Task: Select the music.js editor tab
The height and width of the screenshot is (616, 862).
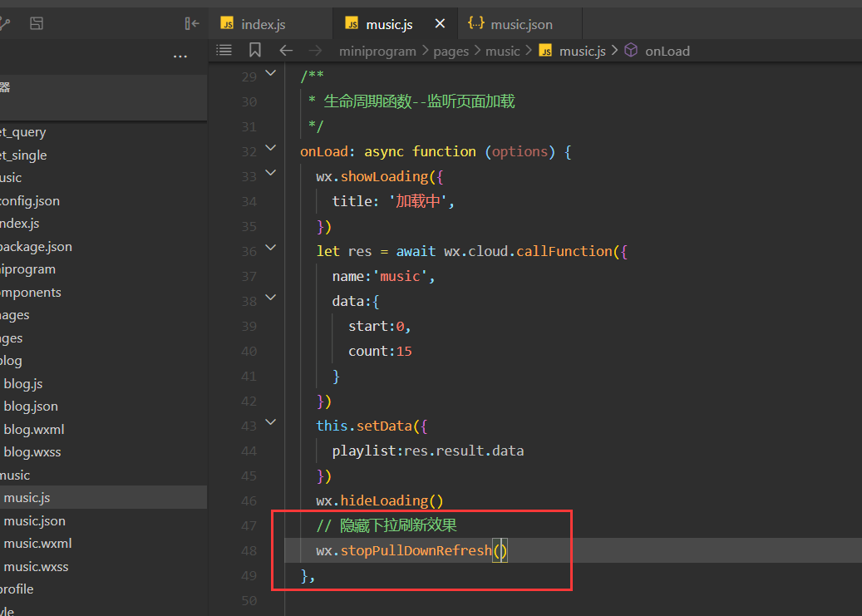Action: 395,23
